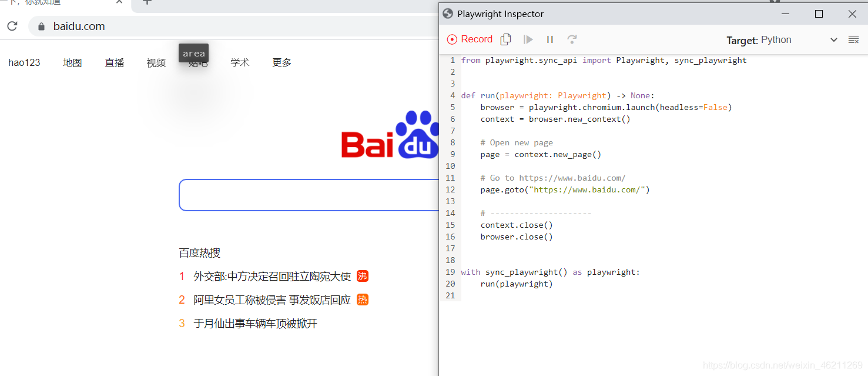The image size is (868, 376).
Task: Click the import line from playwright.sync_api
Action: [604, 60]
